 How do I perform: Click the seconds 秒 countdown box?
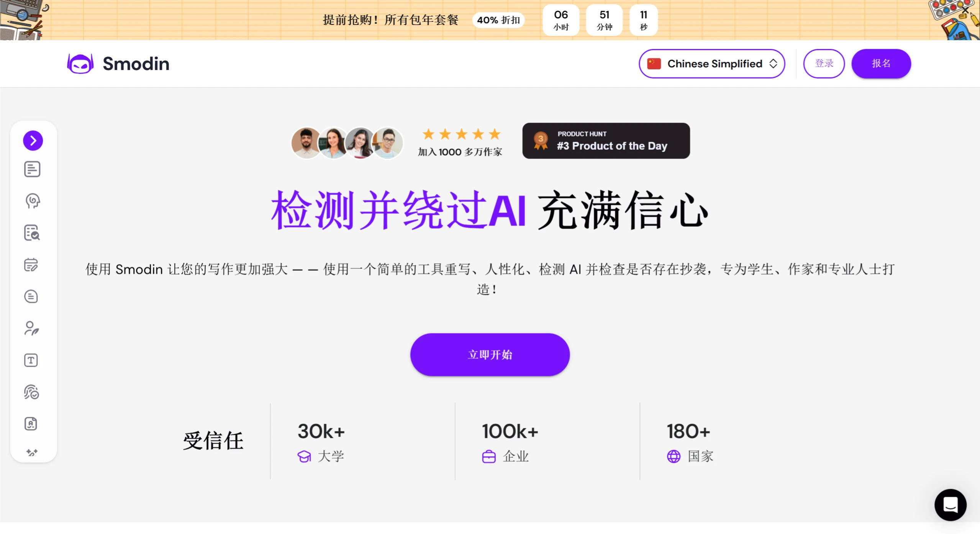[x=644, y=20]
